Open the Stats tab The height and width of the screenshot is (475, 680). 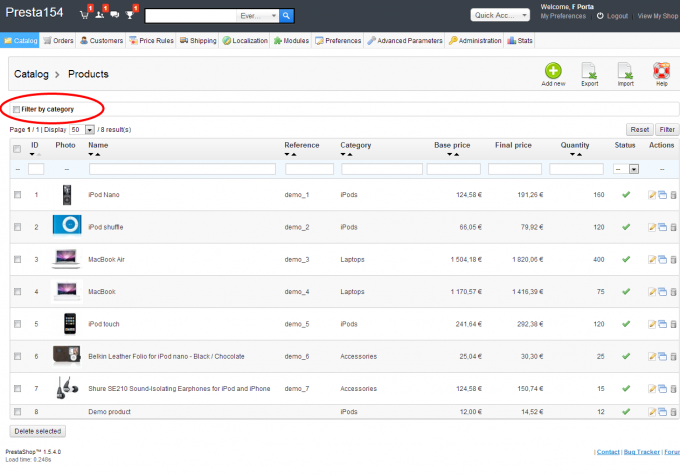[x=520, y=41]
